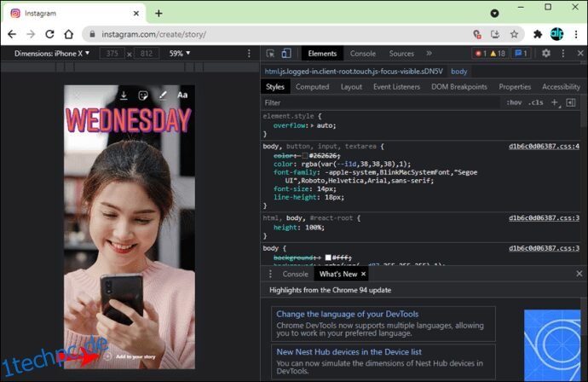
Task: Expand the overflow property triangle
Action: (312, 125)
